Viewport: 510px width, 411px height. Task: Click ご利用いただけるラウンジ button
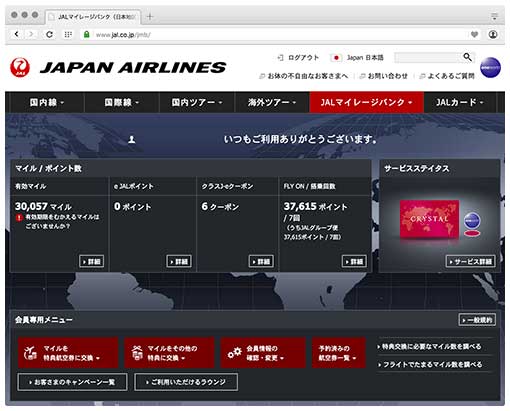pos(186,382)
